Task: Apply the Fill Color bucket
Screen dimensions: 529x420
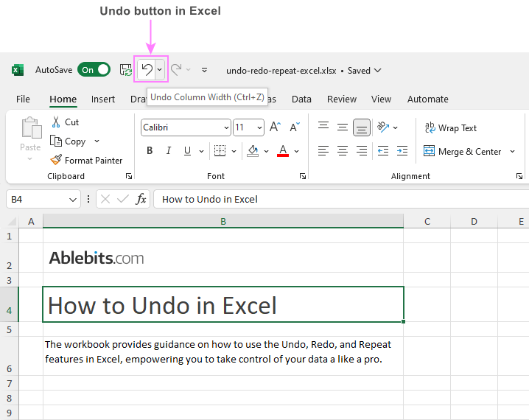Action: coord(253,151)
